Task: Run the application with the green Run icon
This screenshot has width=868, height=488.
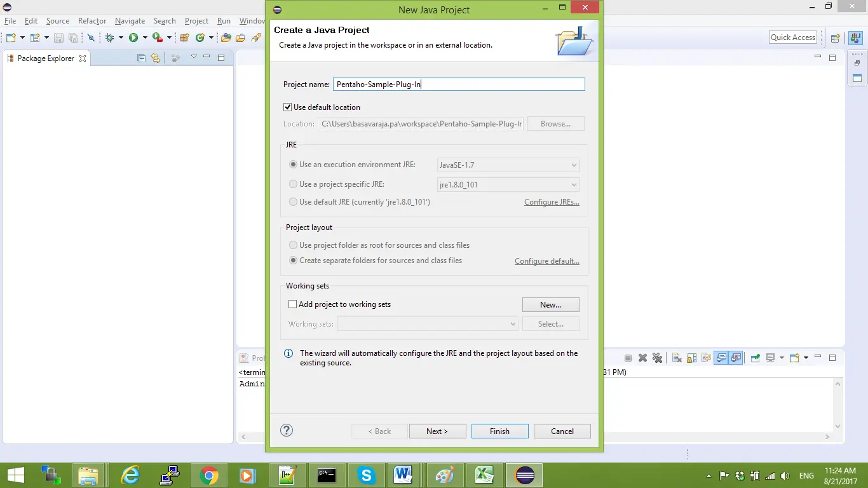Action: point(133,37)
